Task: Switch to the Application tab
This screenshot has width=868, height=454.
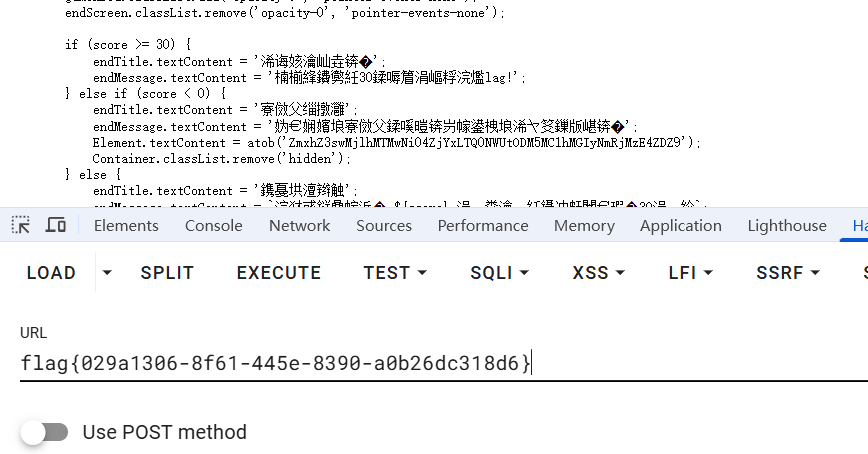Action: [x=680, y=226]
